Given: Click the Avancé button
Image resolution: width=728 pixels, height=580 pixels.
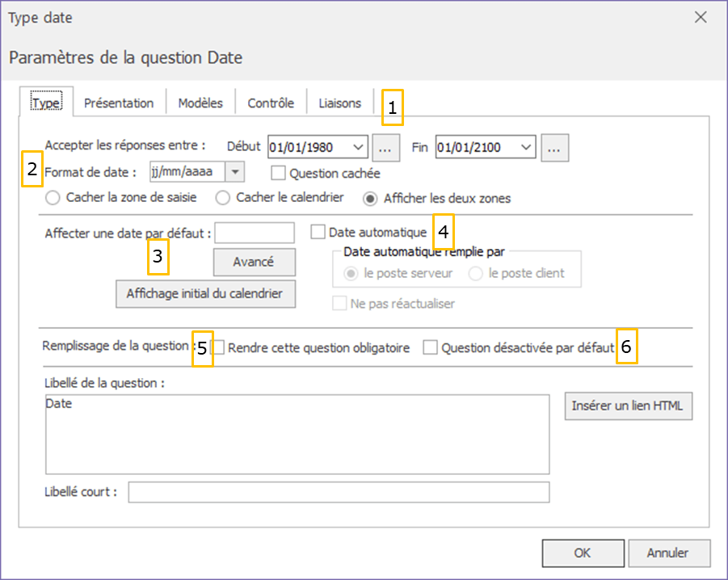Looking at the screenshot, I should (x=254, y=263).
